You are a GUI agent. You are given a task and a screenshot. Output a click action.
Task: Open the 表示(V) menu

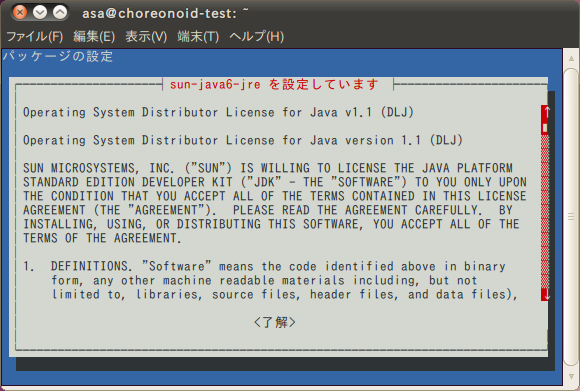[x=146, y=37]
